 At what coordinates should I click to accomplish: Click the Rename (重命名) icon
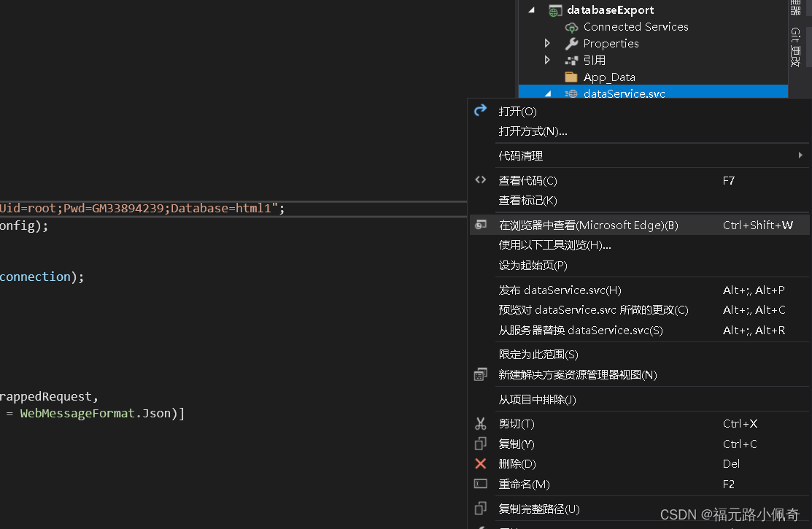[480, 484]
